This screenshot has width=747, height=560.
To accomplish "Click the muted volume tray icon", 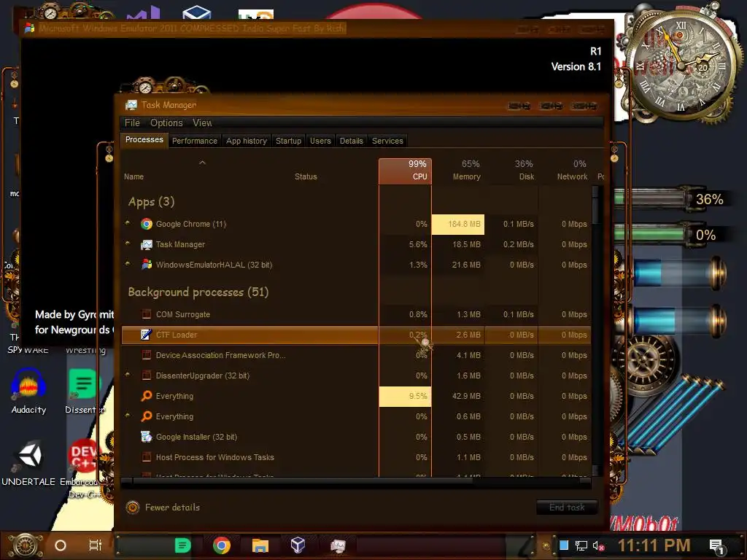I will click(x=599, y=545).
